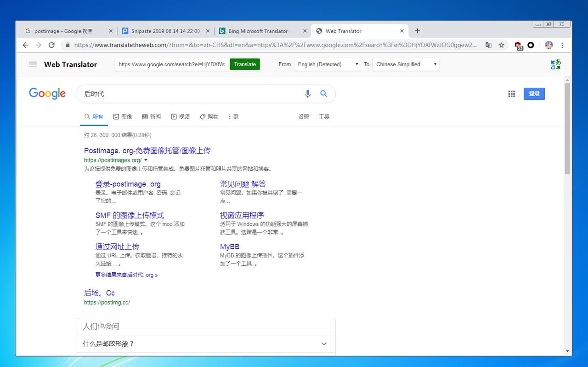This screenshot has height=367, width=588.
Task: Open the From language dropdown
Action: click(328, 64)
